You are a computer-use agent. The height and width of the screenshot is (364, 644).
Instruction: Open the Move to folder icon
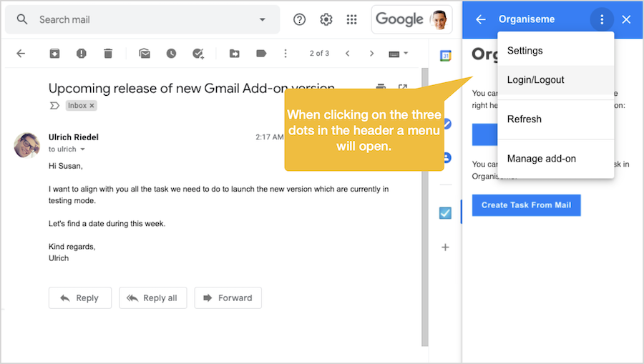pos(235,54)
